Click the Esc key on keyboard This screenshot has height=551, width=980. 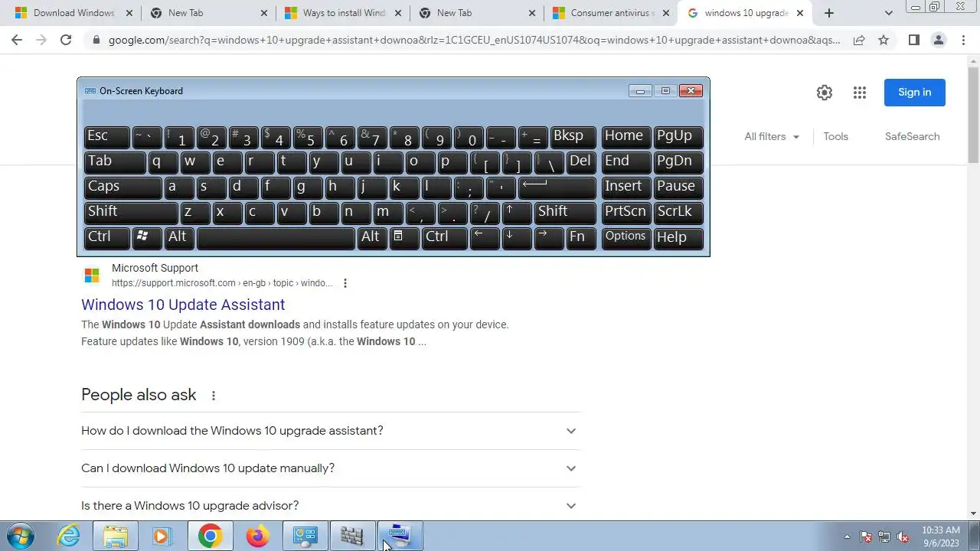(106, 137)
